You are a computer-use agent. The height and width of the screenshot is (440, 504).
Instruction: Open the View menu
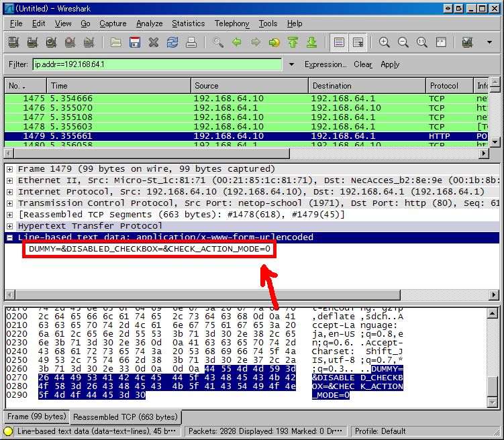pos(63,23)
